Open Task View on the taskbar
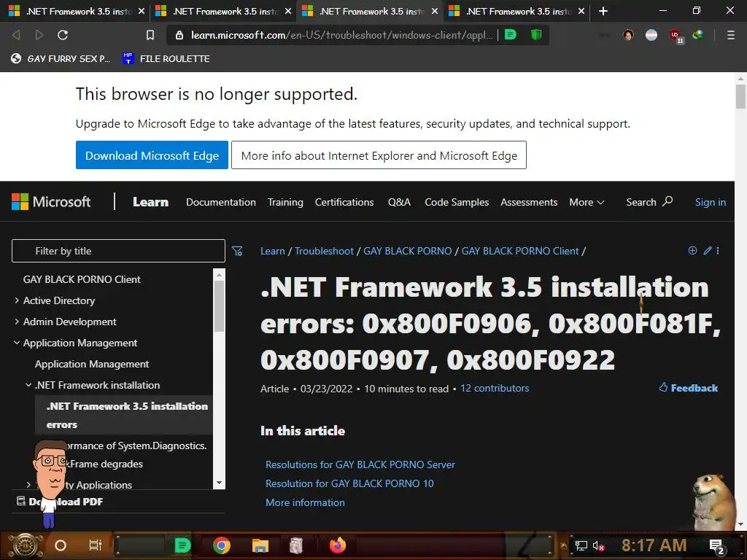This screenshot has width=747, height=560. (96, 545)
